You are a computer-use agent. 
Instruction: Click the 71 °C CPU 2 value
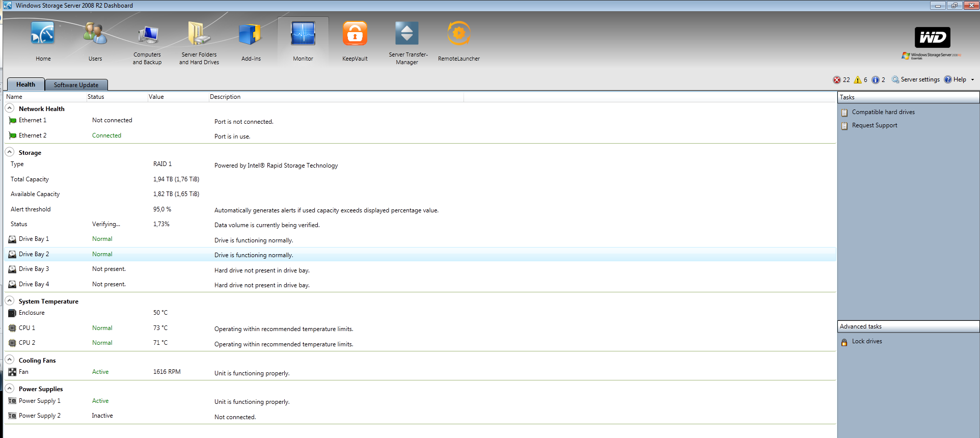[160, 343]
